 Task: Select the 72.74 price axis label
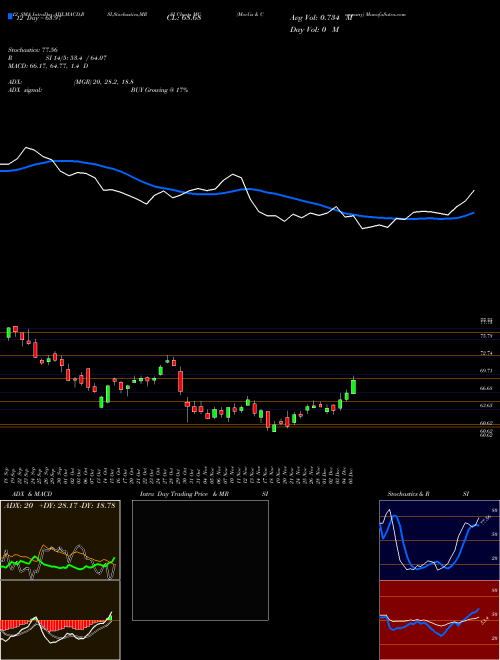486,354
